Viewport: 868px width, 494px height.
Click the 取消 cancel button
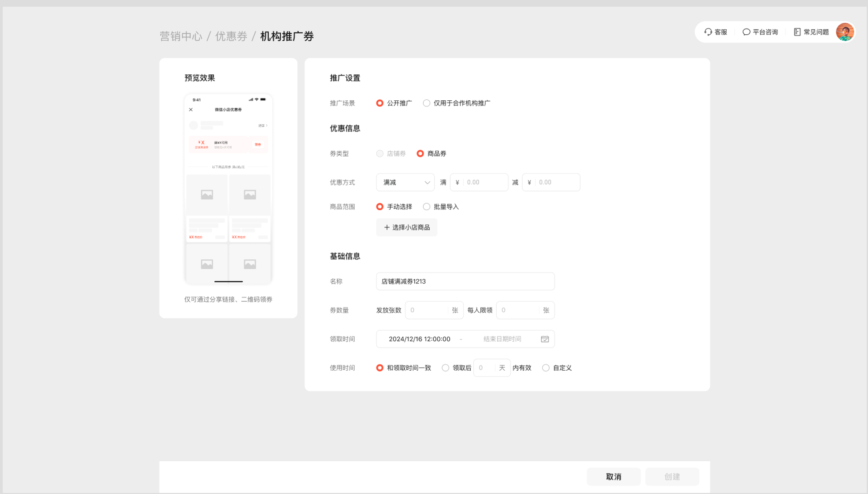coord(613,477)
